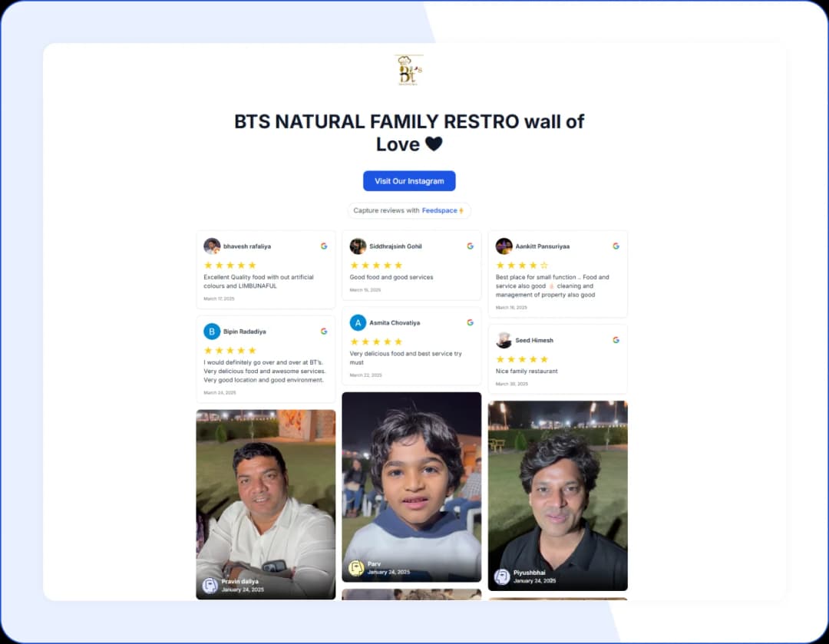829x644 pixels.
Task: Click the avatar badge on Parv's video
Action: click(x=356, y=568)
